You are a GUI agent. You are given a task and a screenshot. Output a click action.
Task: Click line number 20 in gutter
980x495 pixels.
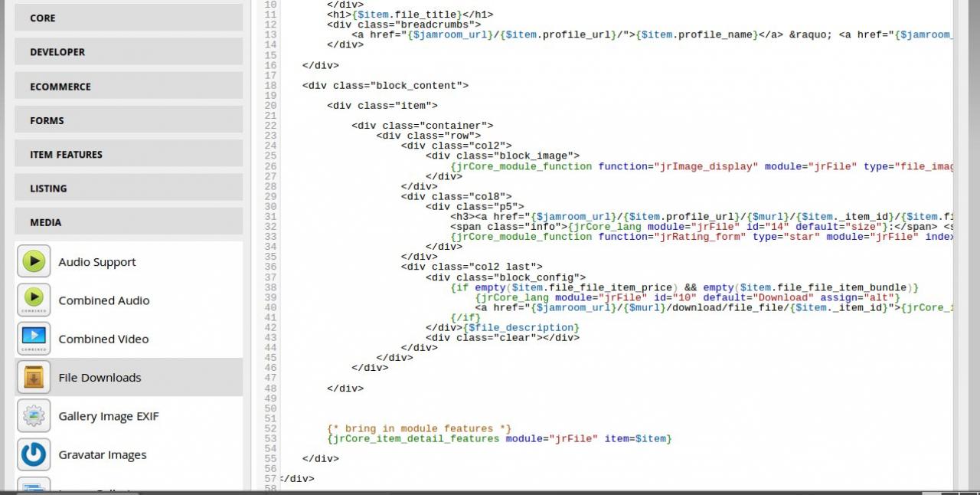(x=269, y=105)
